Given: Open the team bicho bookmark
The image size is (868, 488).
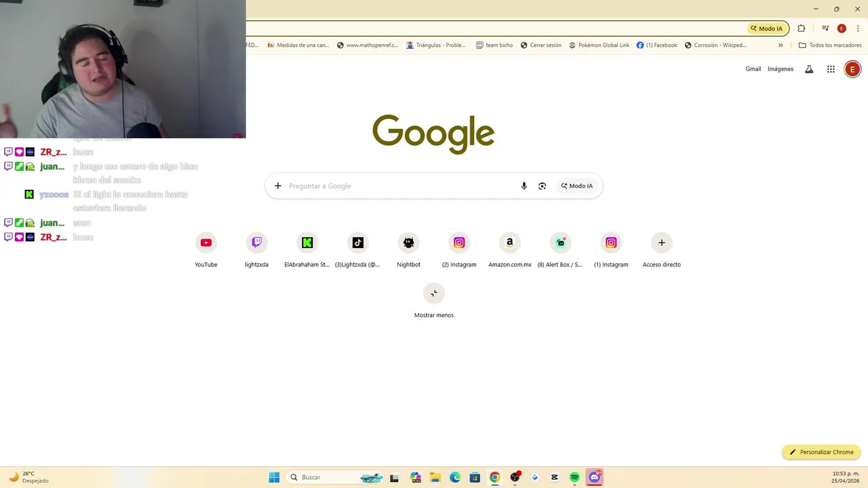Looking at the screenshot, I should click(494, 45).
